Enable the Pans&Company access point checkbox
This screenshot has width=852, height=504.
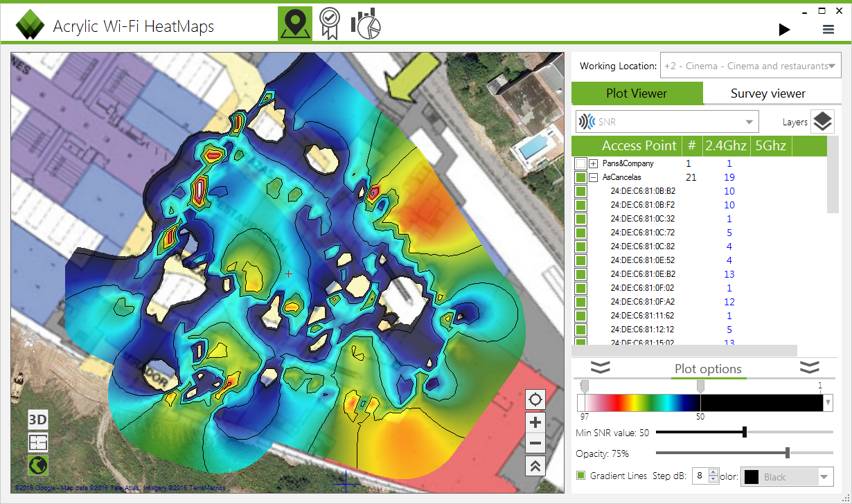[x=580, y=163]
